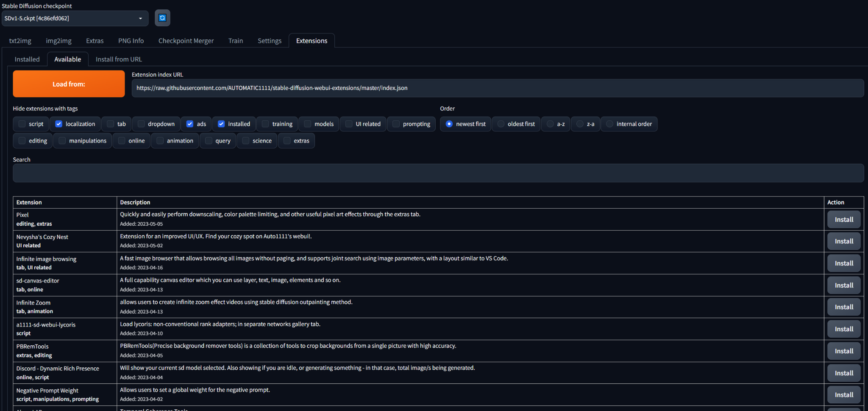The width and height of the screenshot is (868, 411).
Task: Click the Extension index URL field
Action: 497,88
